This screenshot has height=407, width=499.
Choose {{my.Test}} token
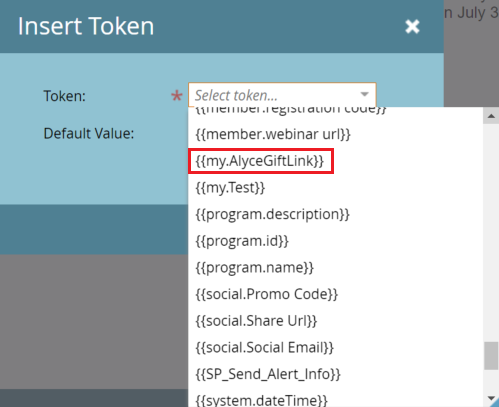335,188
